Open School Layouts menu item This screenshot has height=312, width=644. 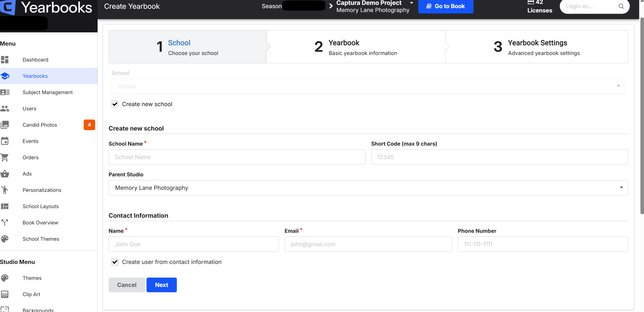[x=49, y=206]
